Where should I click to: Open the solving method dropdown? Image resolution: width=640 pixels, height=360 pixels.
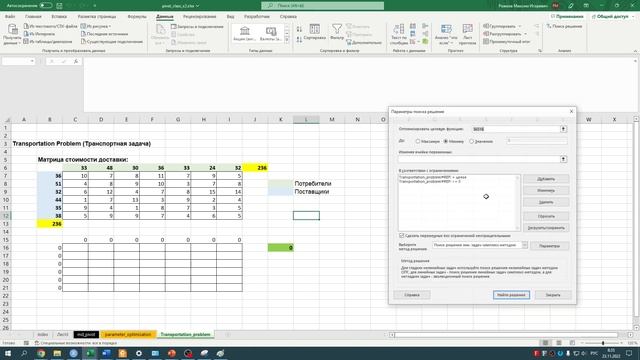(x=524, y=245)
